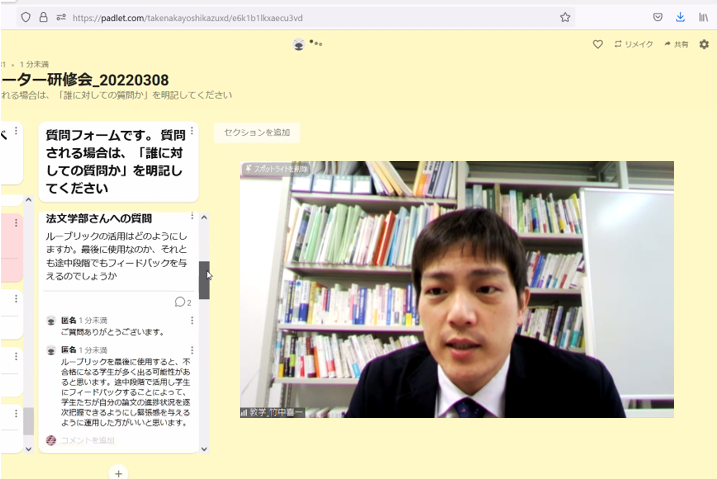Click the 法文学部さんへの質問 post title
717x479 pixels.
point(99,218)
